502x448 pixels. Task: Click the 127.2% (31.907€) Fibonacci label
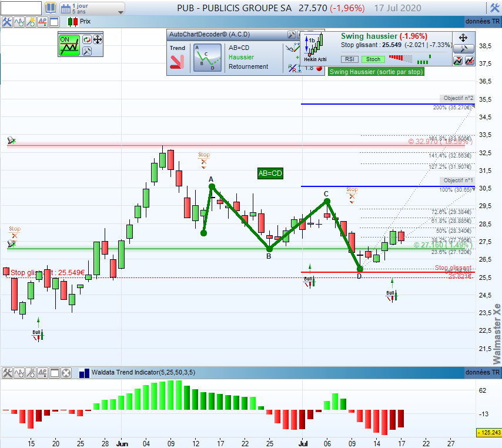tap(450, 167)
